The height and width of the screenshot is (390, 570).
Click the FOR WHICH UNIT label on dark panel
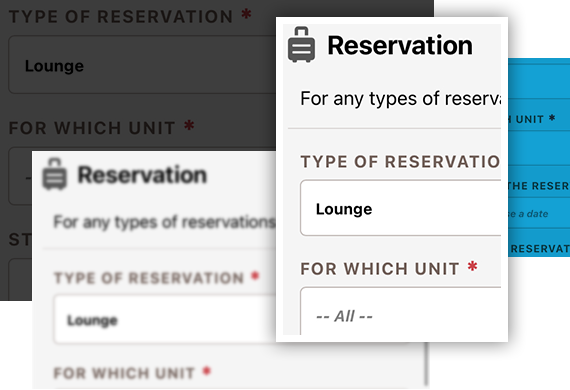pyautogui.click(x=92, y=128)
